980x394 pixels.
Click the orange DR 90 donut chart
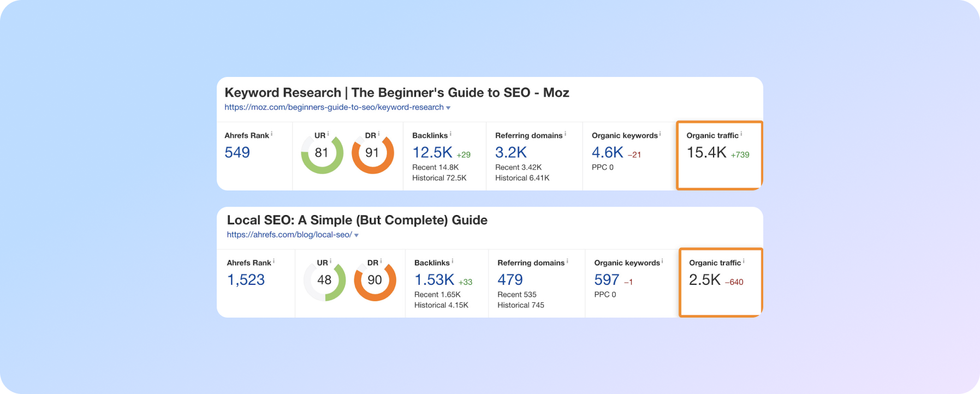(x=375, y=280)
